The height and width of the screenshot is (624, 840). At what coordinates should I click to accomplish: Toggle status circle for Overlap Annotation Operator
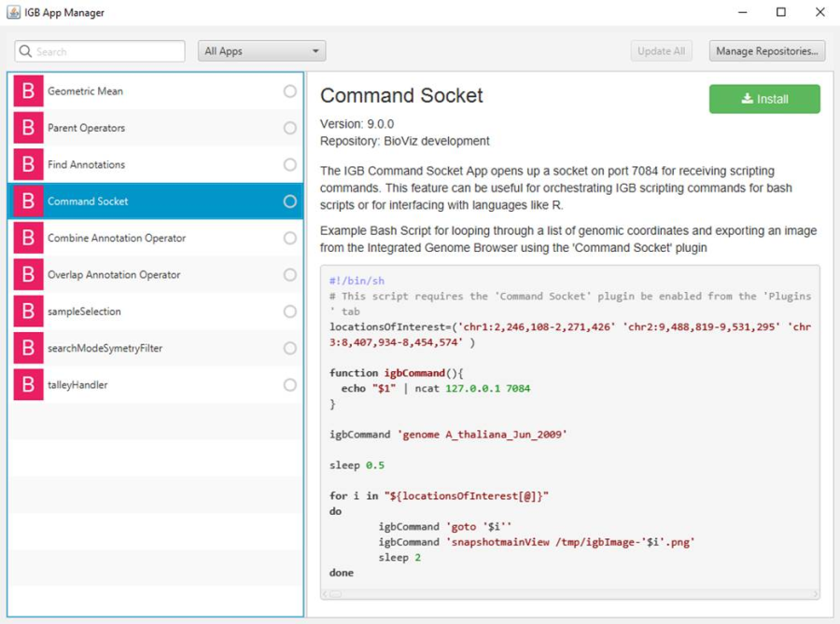[x=290, y=274]
